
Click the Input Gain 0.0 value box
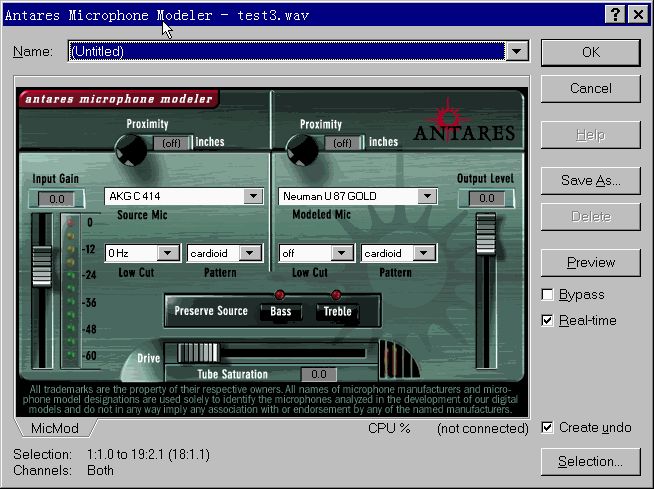[56, 199]
